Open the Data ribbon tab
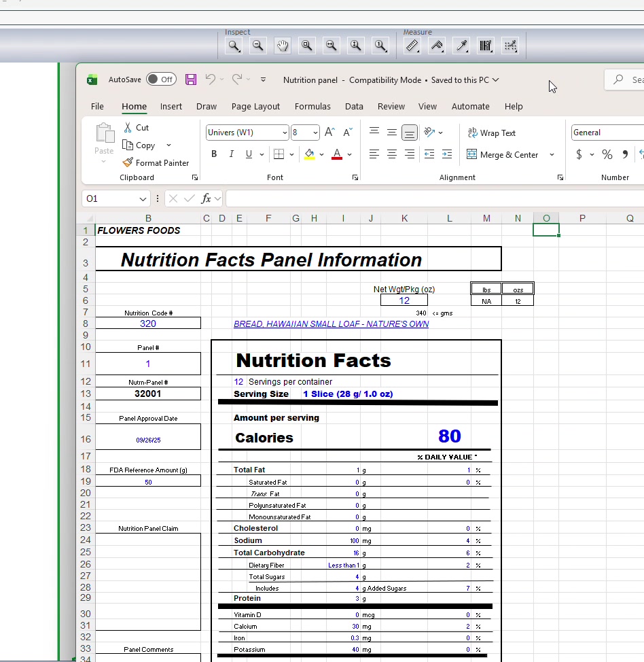The width and height of the screenshot is (644, 662). [x=354, y=106]
